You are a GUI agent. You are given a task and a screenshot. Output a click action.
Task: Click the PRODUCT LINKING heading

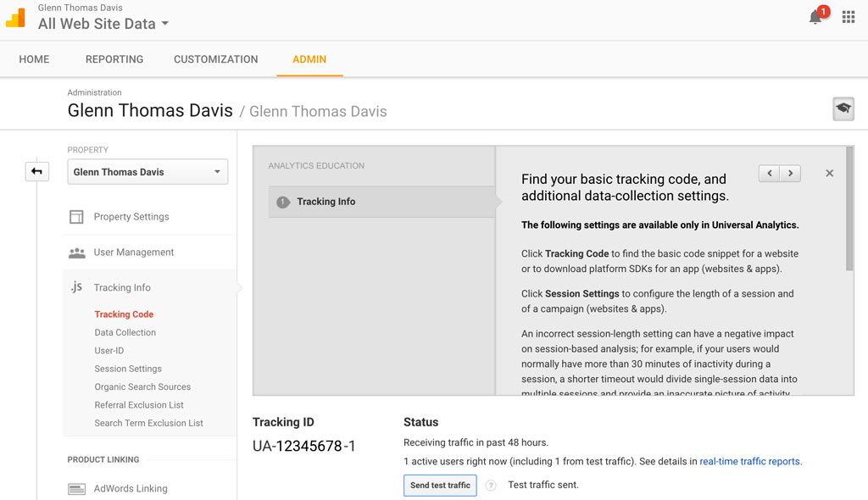[103, 459]
